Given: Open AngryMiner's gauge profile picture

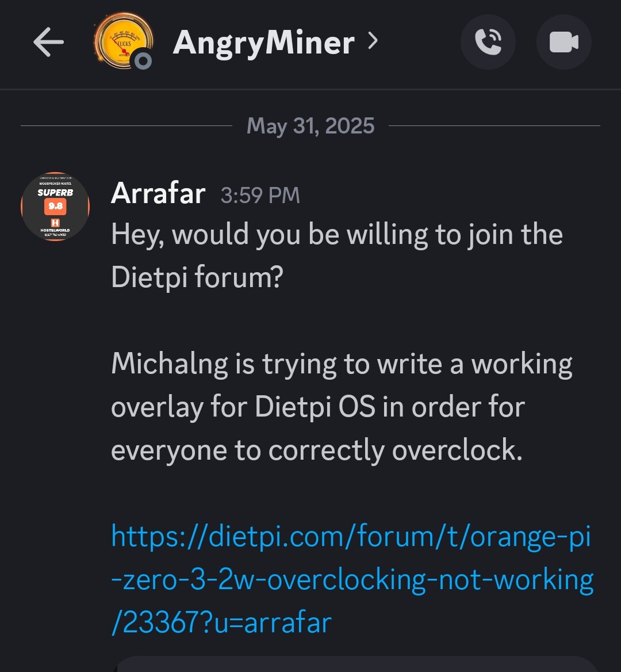Looking at the screenshot, I should coord(124,41).
